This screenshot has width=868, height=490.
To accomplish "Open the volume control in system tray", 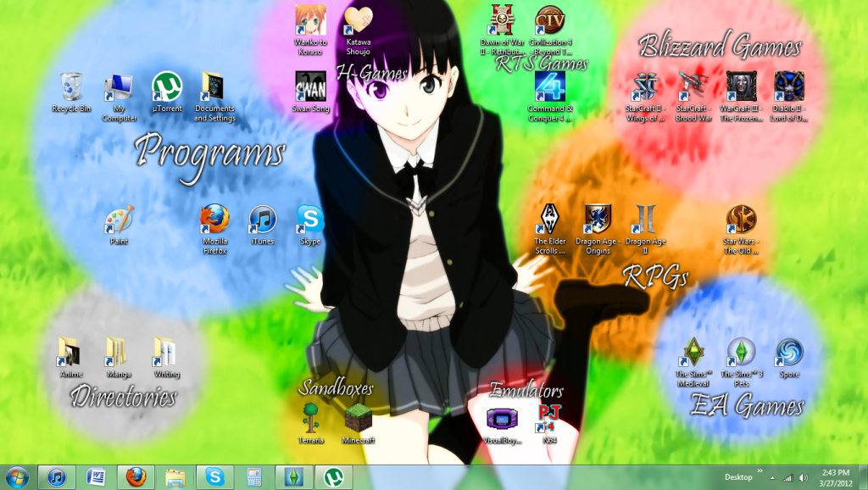I will pos(801,477).
